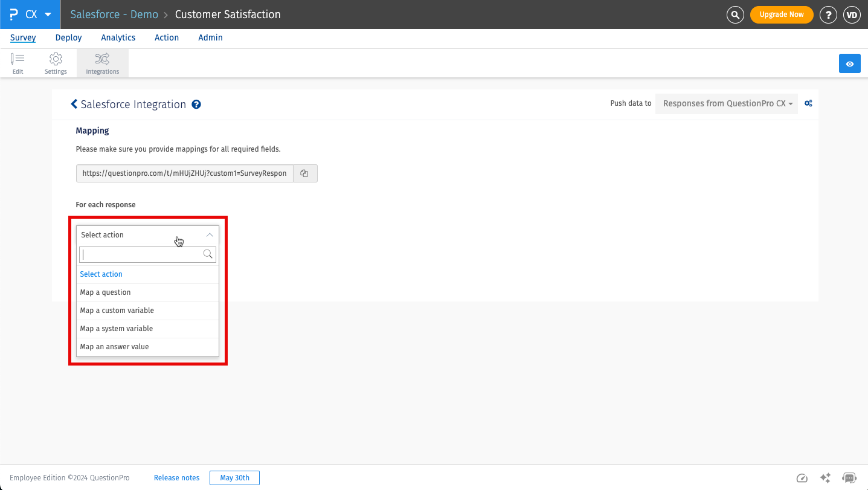Image resolution: width=868 pixels, height=490 pixels.
Task: Choose the highlighted Select action option
Action: 147,274
